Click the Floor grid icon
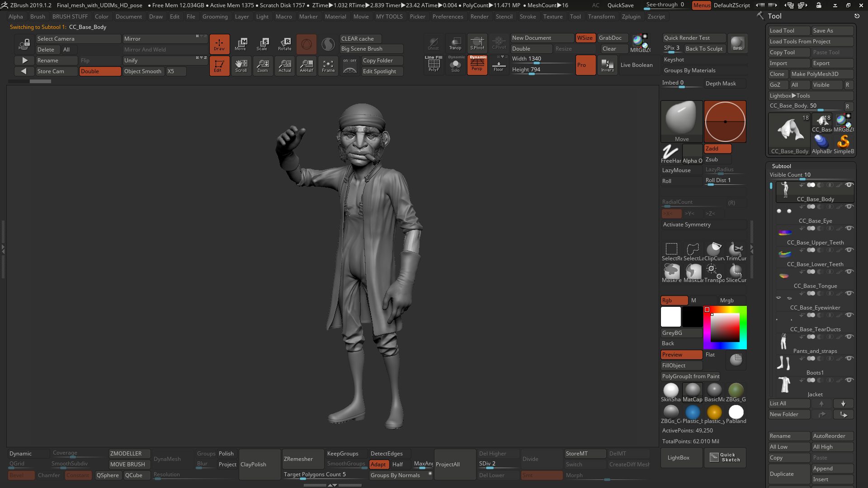868x488 pixels. coord(499,66)
